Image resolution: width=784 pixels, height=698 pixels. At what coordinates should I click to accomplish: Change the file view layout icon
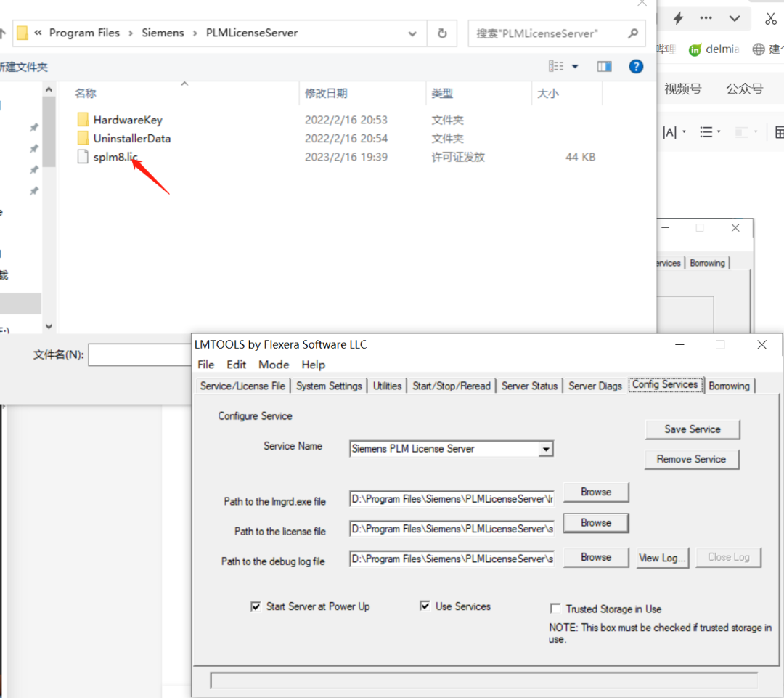(x=556, y=67)
